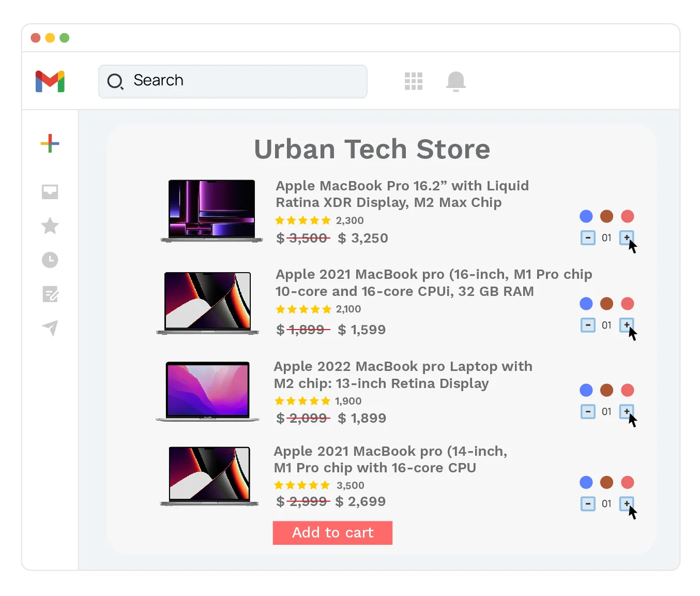Viewport: 700px width, 596px height.
Task: Open the starred icon in sidebar
Action: [50, 226]
